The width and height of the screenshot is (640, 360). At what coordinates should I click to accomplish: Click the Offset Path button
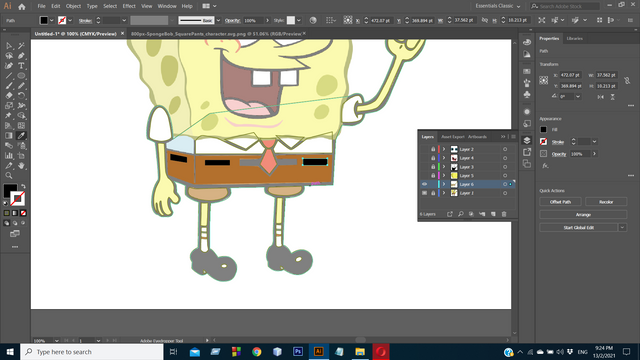point(560,202)
